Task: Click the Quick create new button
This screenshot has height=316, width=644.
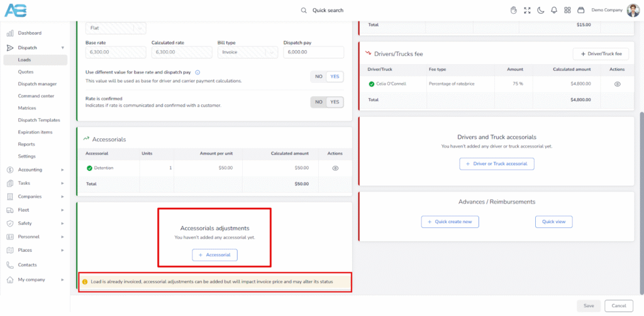Action: click(x=450, y=221)
